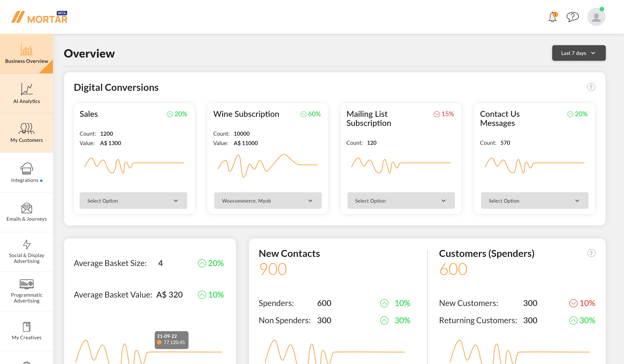Open Emails & Journeys section
This screenshot has width=624, height=364.
click(x=26, y=212)
